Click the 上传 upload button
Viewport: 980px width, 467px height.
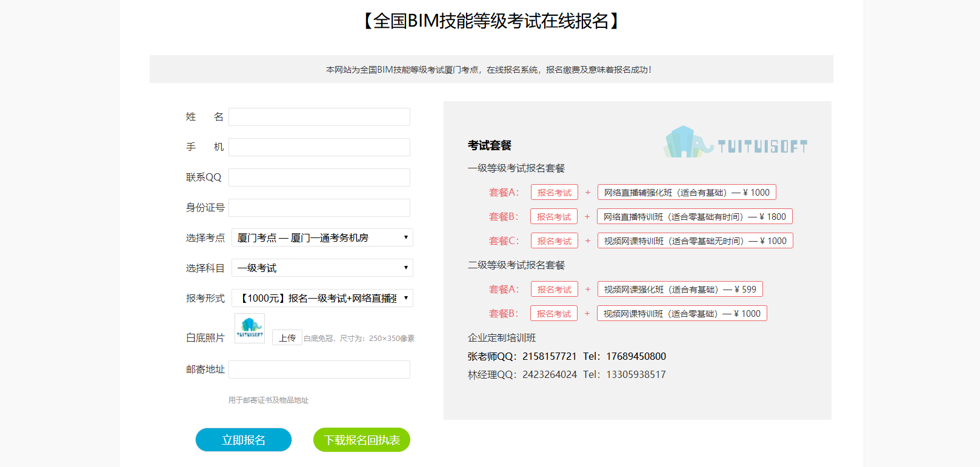287,338
